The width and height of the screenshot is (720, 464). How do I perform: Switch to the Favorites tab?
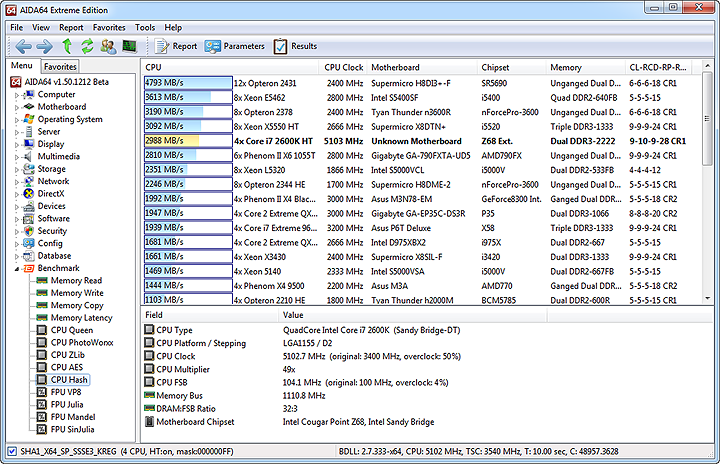[x=60, y=67]
